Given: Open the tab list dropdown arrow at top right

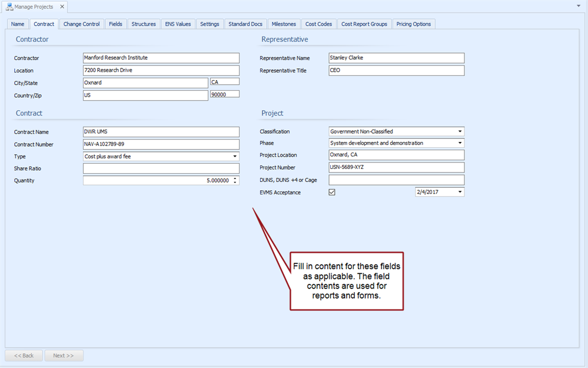Looking at the screenshot, I should click(x=579, y=5).
